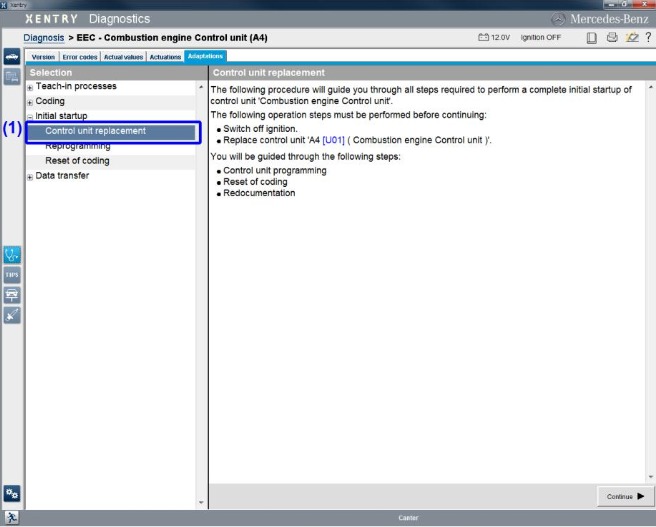
Task: Expand the Coding tree node
Action: (30, 102)
